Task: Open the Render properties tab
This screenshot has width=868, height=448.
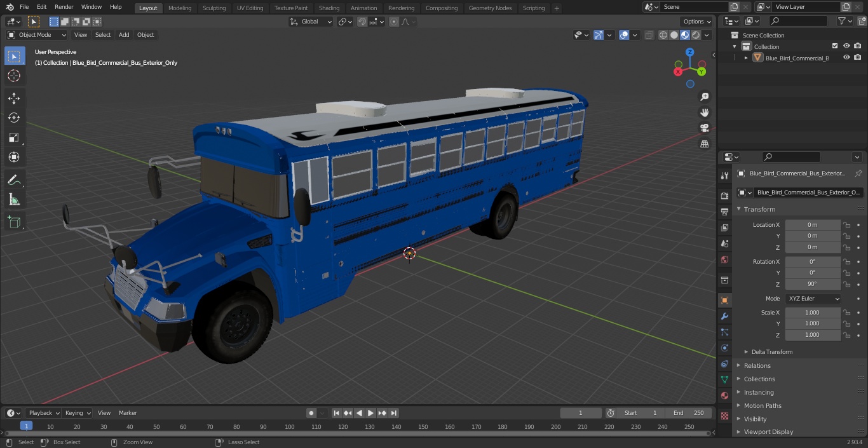Action: [x=724, y=196]
